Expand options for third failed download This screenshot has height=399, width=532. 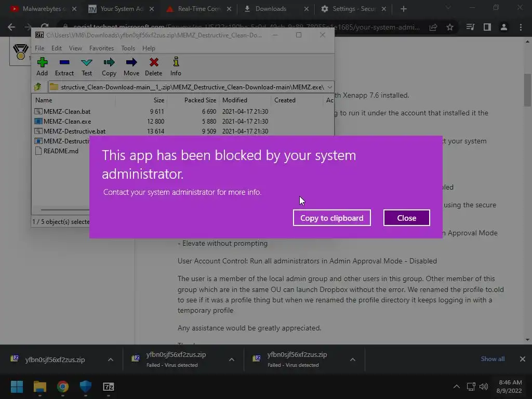[353, 360]
